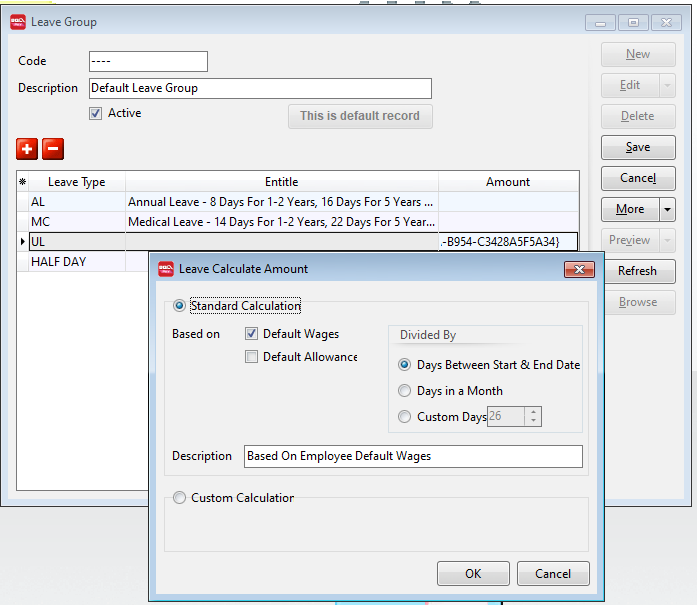Click the red plus add-row icon

[27, 149]
